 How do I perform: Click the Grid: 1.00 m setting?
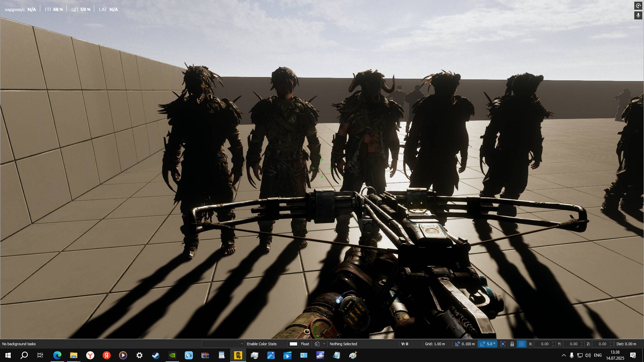[x=435, y=344]
